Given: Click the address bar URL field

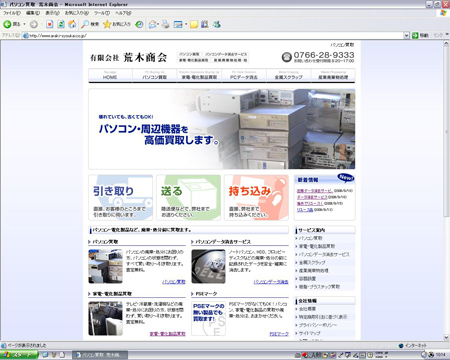Looking at the screenshot, I should [213, 35].
